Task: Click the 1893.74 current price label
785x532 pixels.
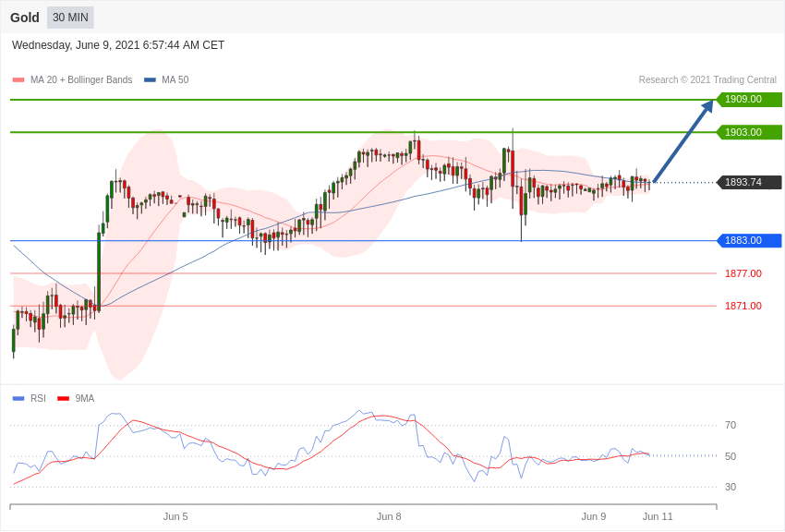Action: click(x=749, y=182)
